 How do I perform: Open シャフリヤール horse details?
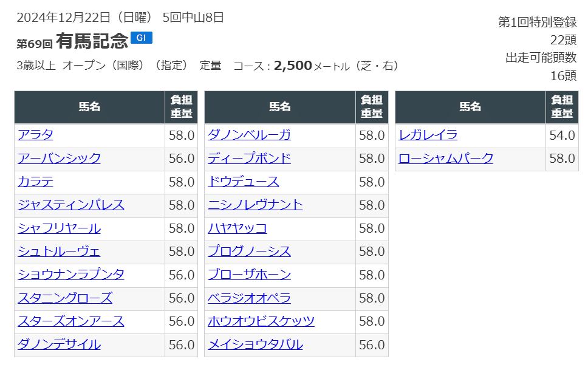[60, 228]
